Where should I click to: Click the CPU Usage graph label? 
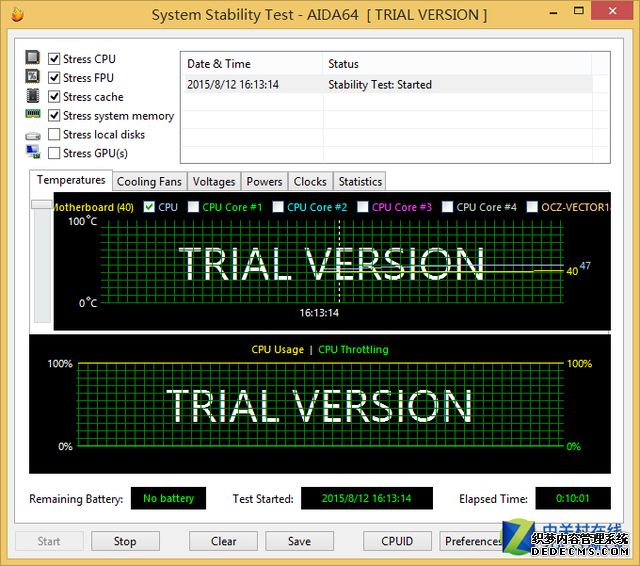[278, 350]
